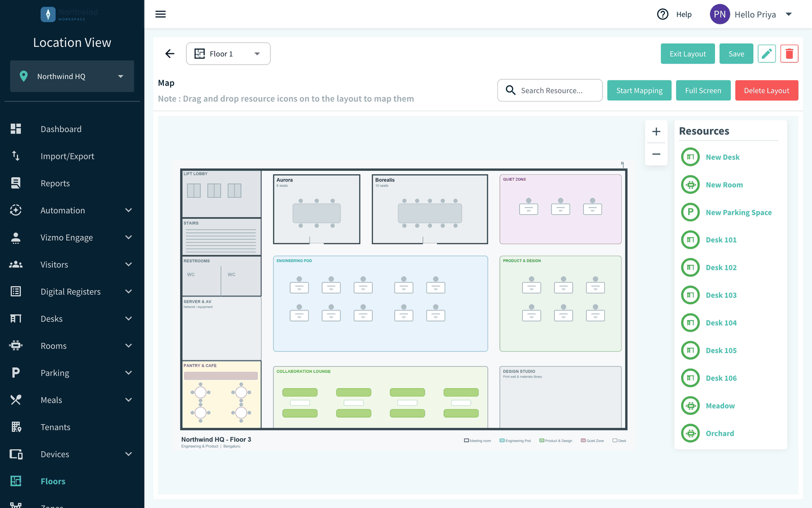
Task: Select Desk 106 in Resources list
Action: tap(721, 378)
